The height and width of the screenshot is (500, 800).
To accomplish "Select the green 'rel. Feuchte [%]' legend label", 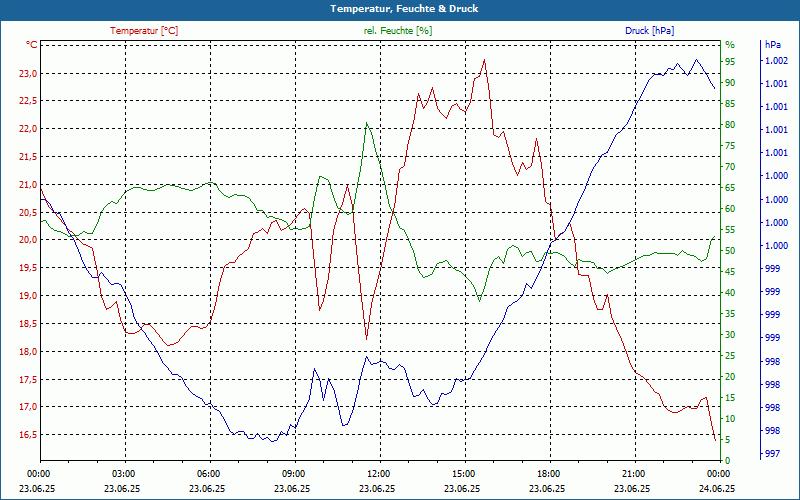I will coord(397,31).
